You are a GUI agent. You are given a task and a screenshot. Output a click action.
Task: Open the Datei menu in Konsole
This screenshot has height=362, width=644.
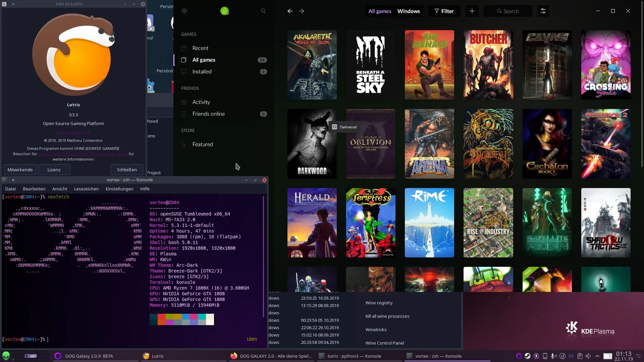click(x=10, y=189)
